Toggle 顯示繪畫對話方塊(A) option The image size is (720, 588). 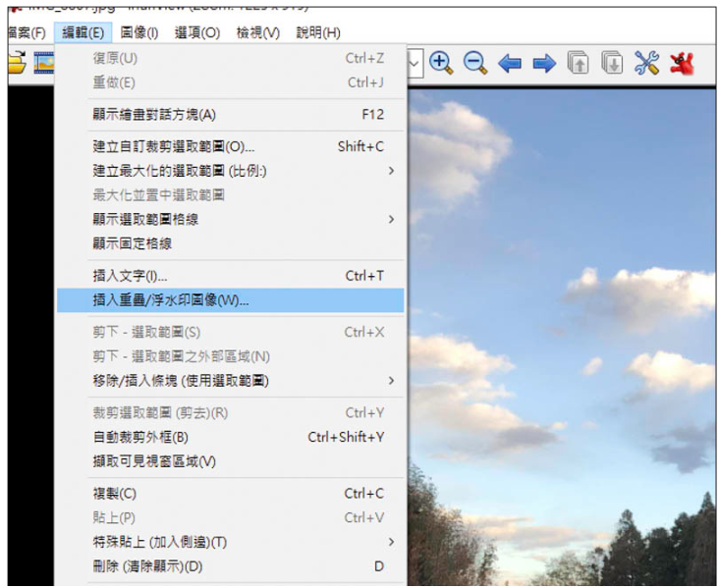[x=231, y=114]
